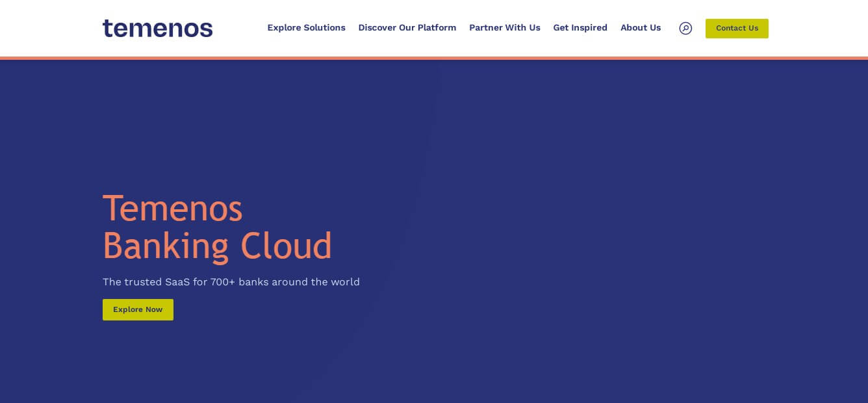Click the Contact Us button
Screen dimensions: 868x403
point(737,29)
